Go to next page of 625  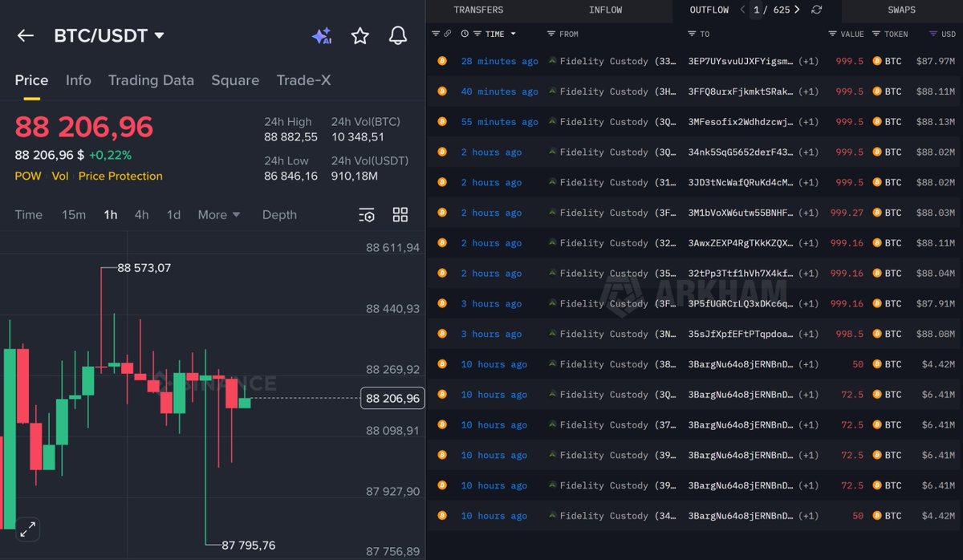[x=797, y=10]
